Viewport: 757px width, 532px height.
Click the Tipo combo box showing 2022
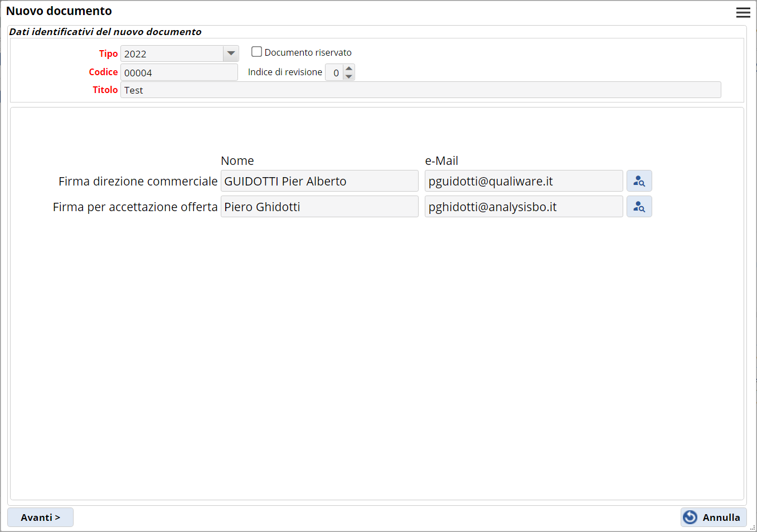[172, 53]
